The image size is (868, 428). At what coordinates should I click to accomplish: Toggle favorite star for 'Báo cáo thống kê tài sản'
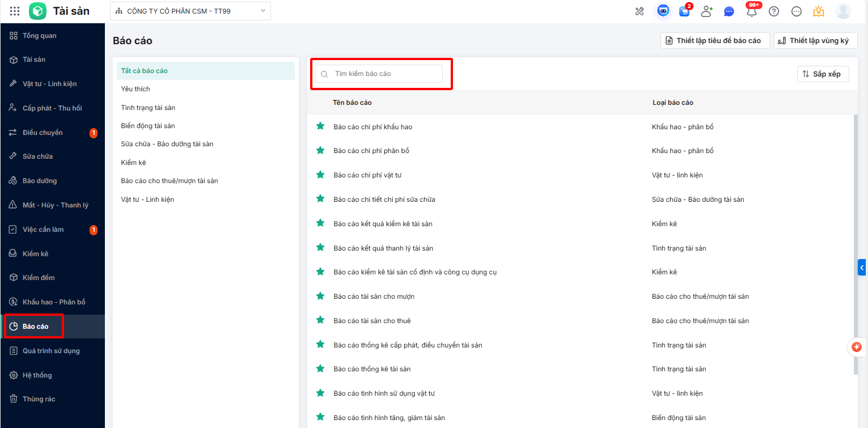coord(320,369)
